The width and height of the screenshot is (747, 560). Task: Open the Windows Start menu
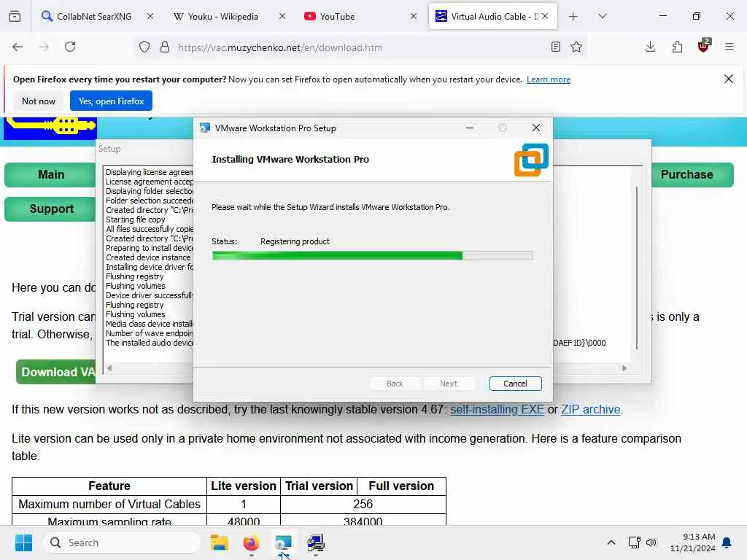pos(23,542)
